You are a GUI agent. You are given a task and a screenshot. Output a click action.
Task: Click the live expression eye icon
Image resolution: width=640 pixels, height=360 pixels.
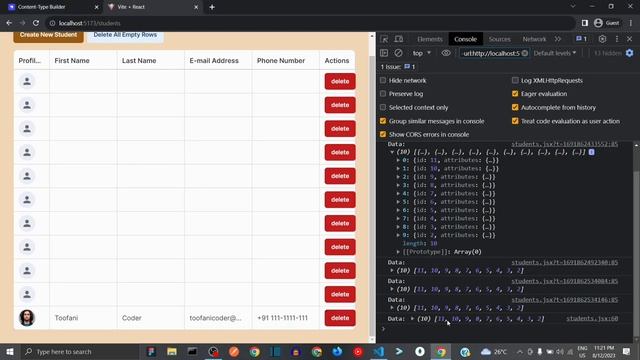tap(446, 53)
